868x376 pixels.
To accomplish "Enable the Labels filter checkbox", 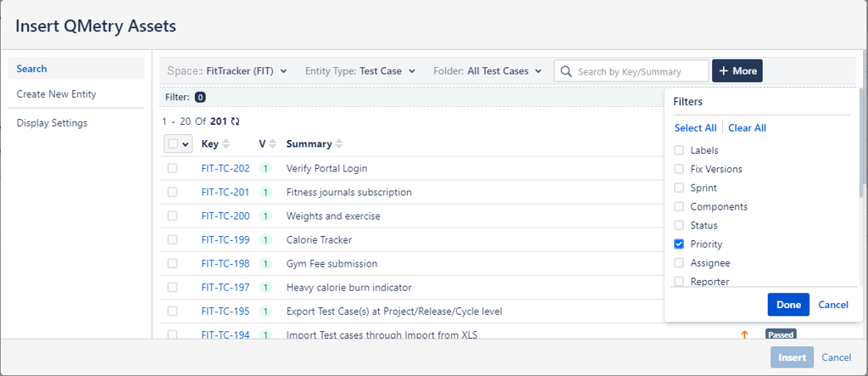I will (679, 150).
